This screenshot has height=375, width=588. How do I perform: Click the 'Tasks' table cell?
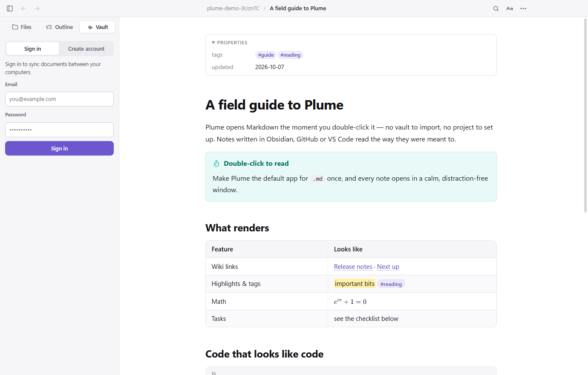[x=267, y=319]
